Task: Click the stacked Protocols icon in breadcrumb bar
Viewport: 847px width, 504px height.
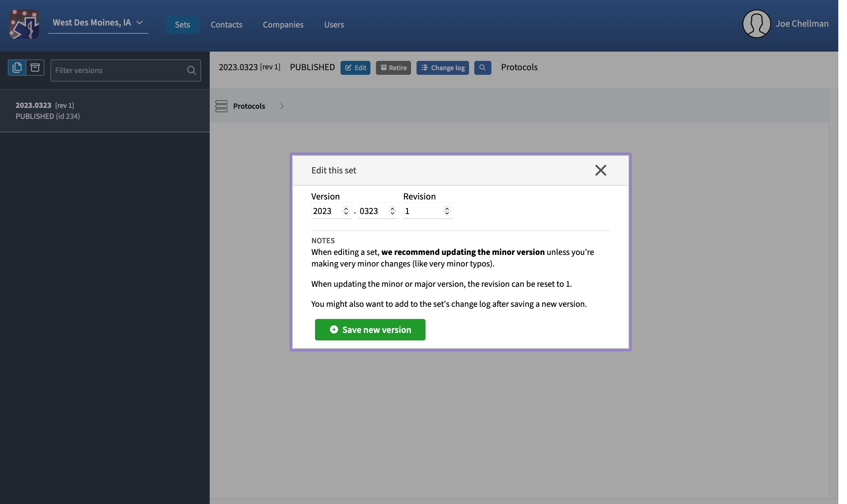Action: pyautogui.click(x=221, y=106)
